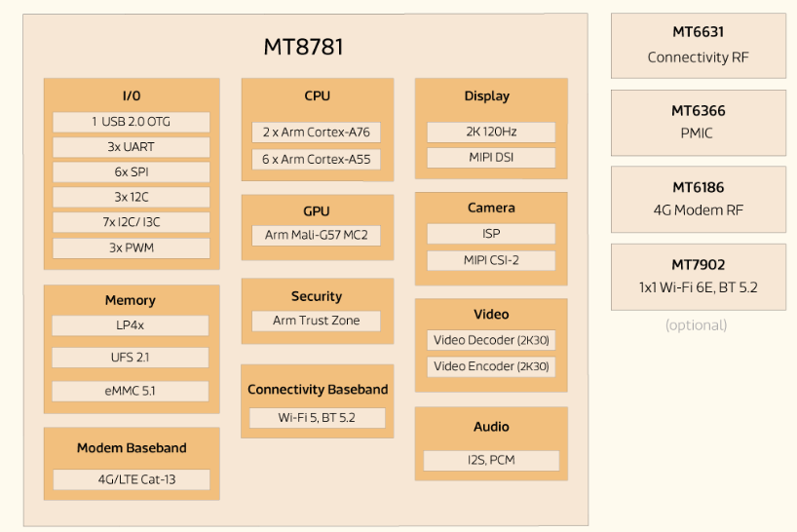The width and height of the screenshot is (797, 532).
Task: Select the MT6631 Connectivity RF chip
Action: click(x=698, y=46)
